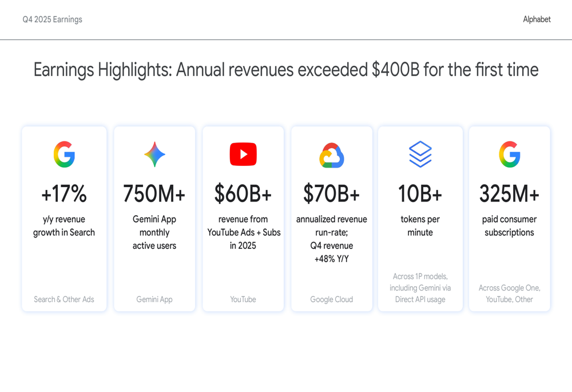Click the Google logo on the subscriptions card

509,153
